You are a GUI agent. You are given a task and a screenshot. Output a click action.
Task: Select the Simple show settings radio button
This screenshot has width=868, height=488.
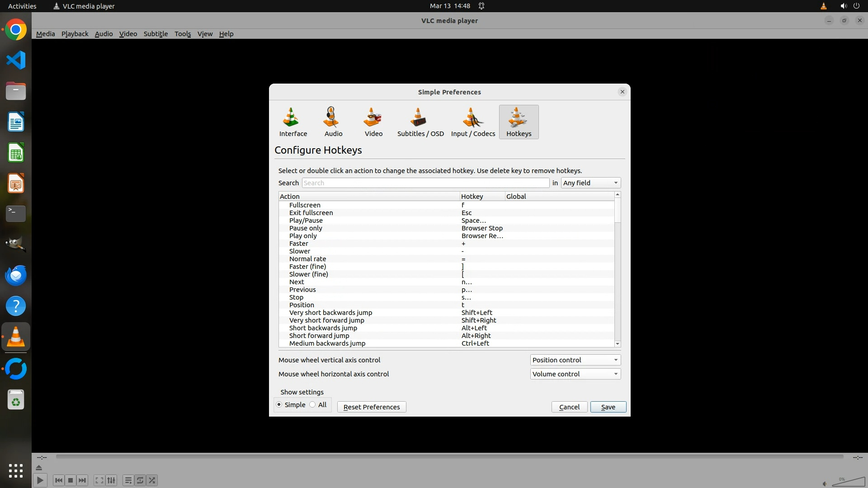tap(279, 405)
